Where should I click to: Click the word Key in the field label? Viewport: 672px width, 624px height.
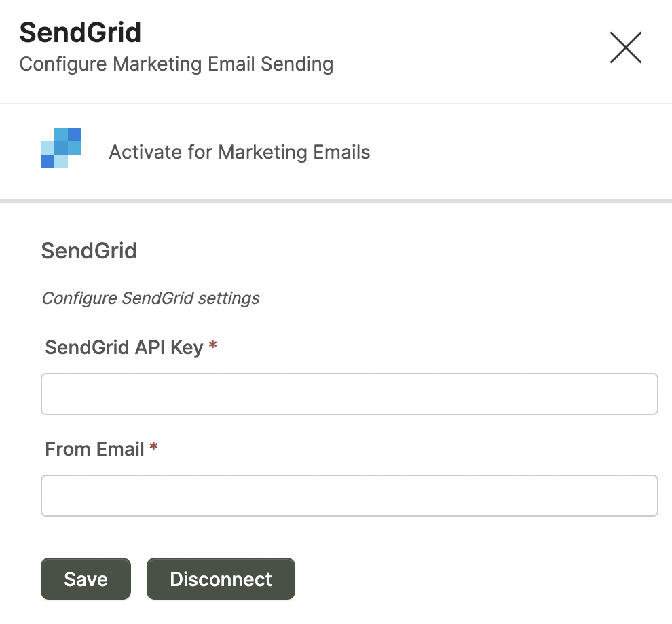tap(187, 348)
